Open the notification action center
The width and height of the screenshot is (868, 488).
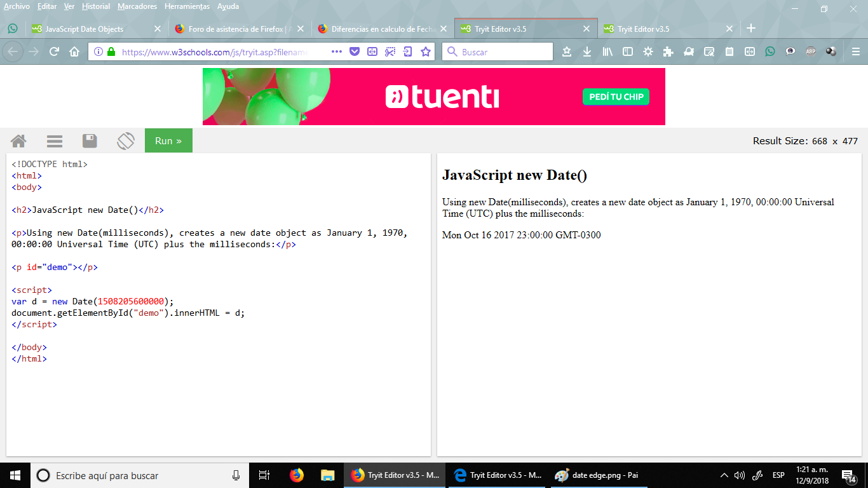848,475
